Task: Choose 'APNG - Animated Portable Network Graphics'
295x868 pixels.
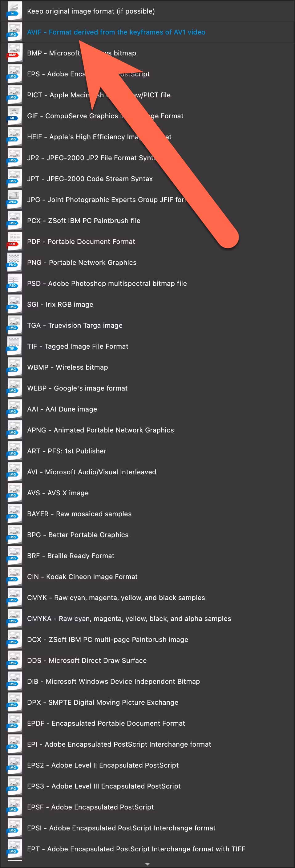Action: (x=147, y=430)
